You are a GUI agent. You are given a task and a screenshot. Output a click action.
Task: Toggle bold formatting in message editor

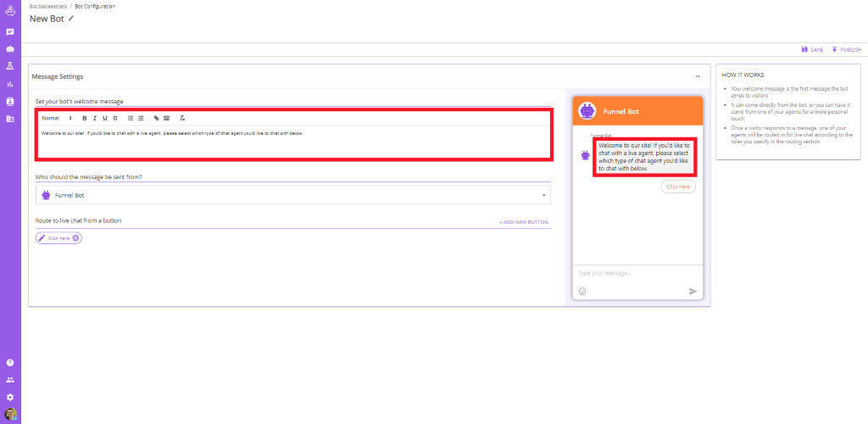85,118
